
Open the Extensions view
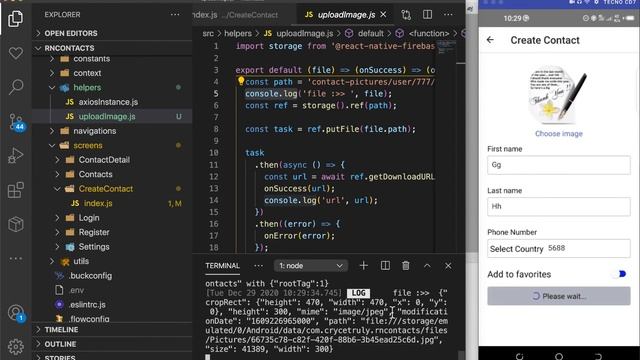coord(16,190)
